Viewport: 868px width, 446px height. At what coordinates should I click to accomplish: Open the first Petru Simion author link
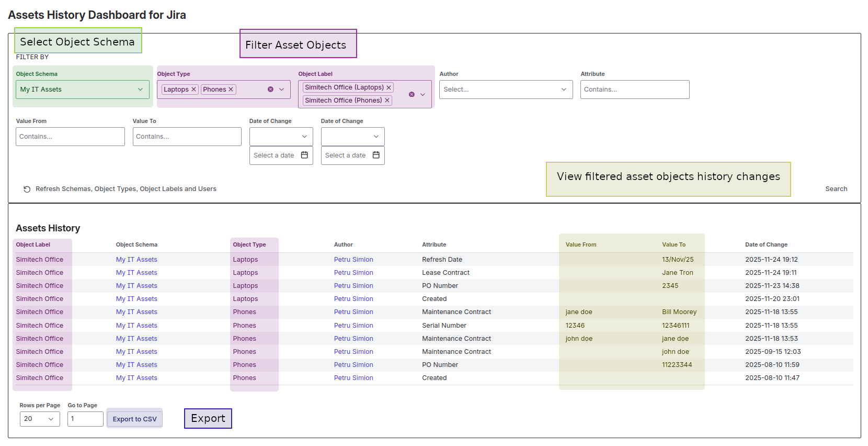(x=353, y=260)
